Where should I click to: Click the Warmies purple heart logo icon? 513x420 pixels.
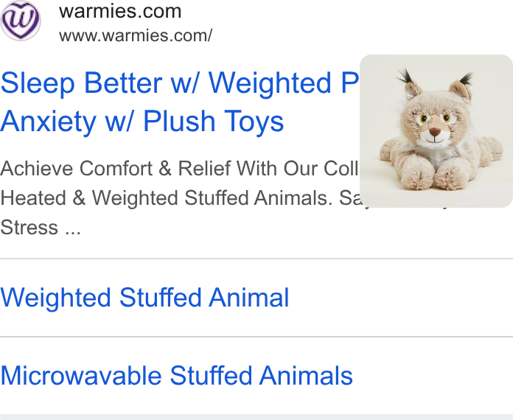pyautogui.click(x=21, y=21)
